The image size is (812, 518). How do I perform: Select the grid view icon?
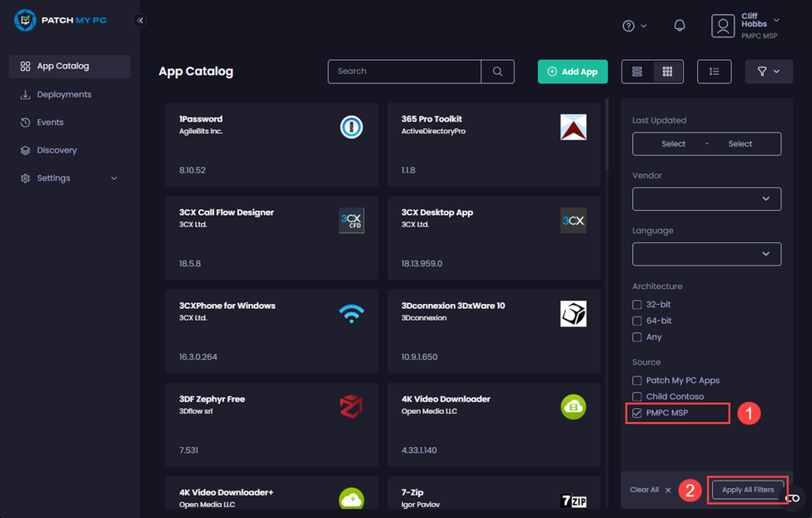667,72
